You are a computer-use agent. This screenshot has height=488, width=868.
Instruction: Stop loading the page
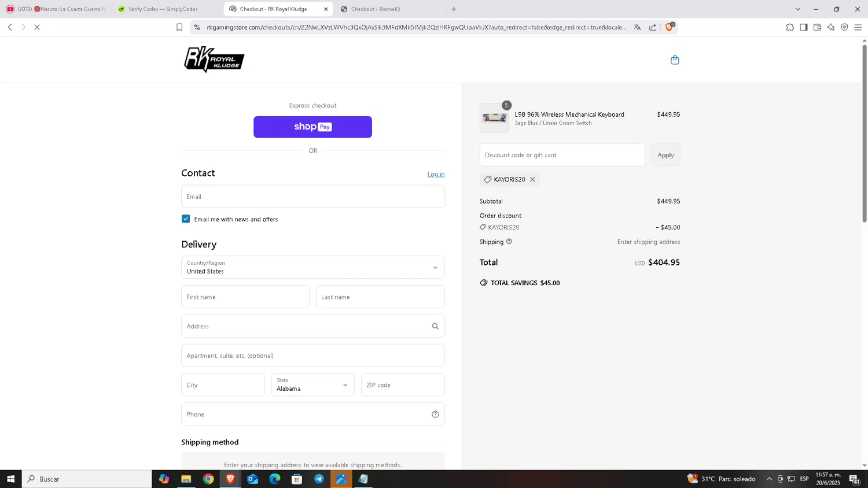(36, 27)
